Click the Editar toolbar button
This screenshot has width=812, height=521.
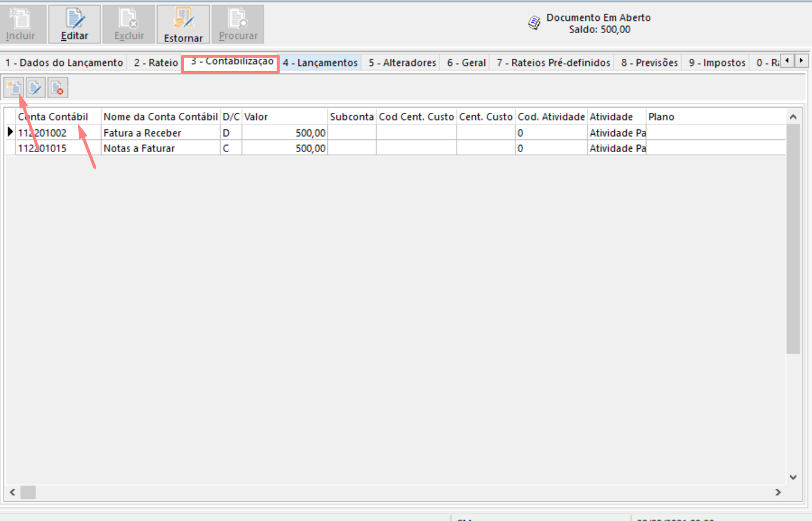tap(75, 25)
